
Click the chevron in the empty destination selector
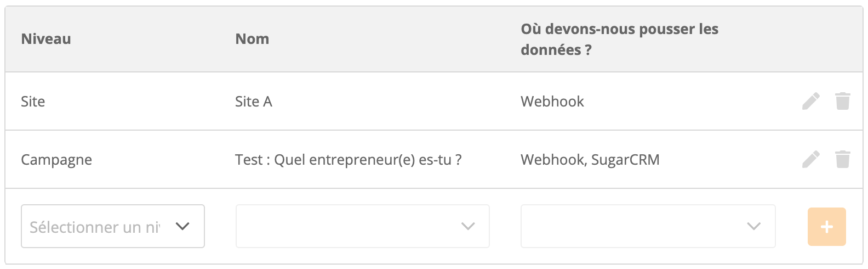pos(754,226)
